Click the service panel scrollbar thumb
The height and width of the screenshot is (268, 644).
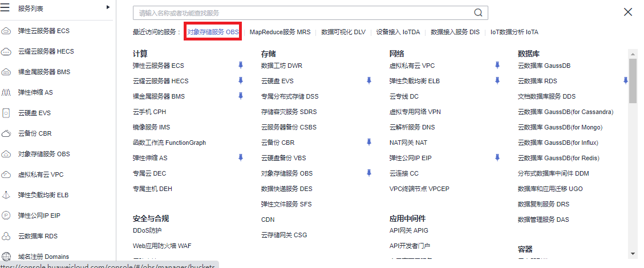(633, 81)
